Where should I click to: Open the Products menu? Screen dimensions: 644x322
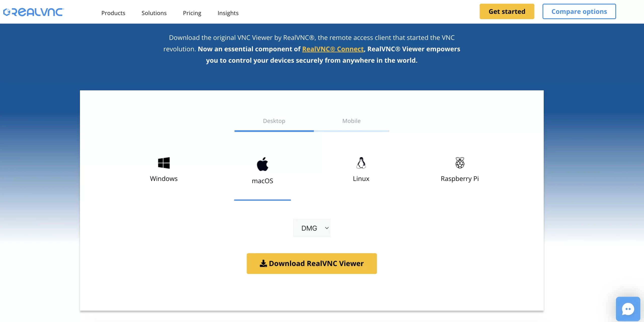[x=113, y=13]
